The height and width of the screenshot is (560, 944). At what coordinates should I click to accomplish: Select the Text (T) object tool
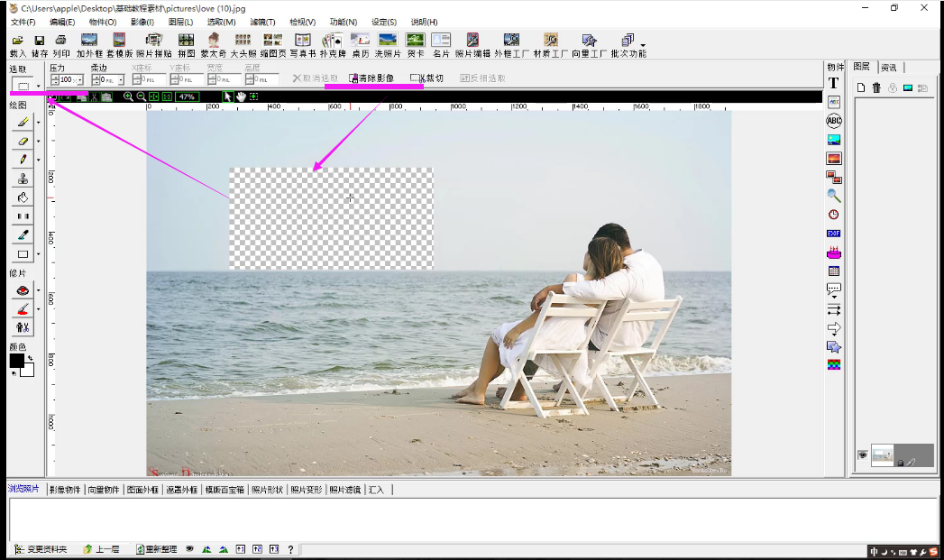tap(834, 83)
